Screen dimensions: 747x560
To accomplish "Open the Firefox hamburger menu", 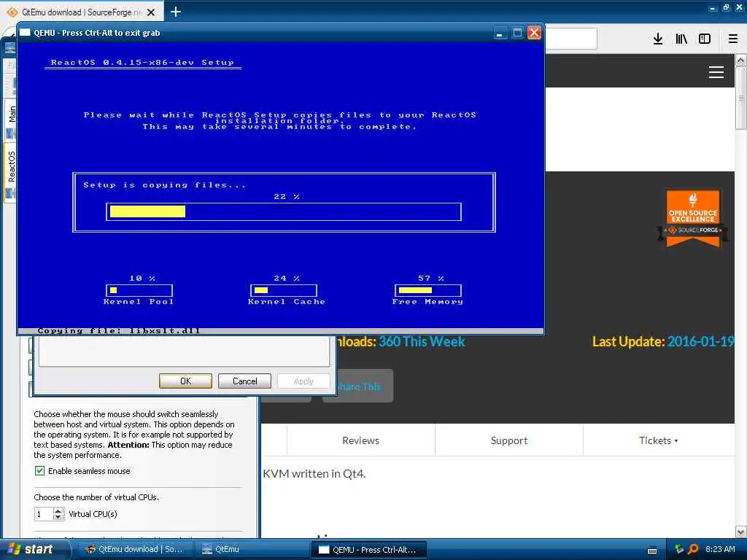I will (x=732, y=39).
